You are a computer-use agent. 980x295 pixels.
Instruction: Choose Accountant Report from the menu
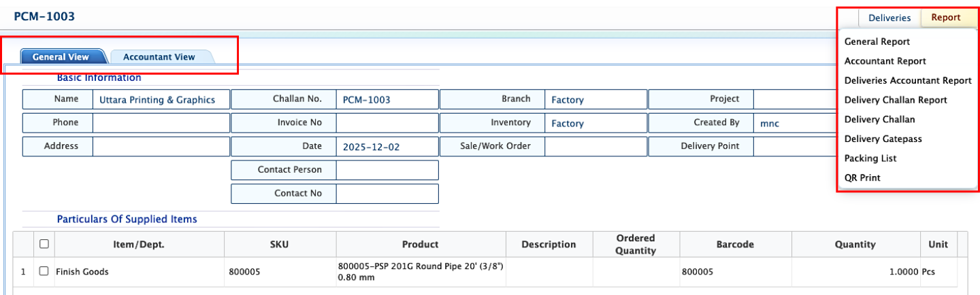click(x=885, y=61)
